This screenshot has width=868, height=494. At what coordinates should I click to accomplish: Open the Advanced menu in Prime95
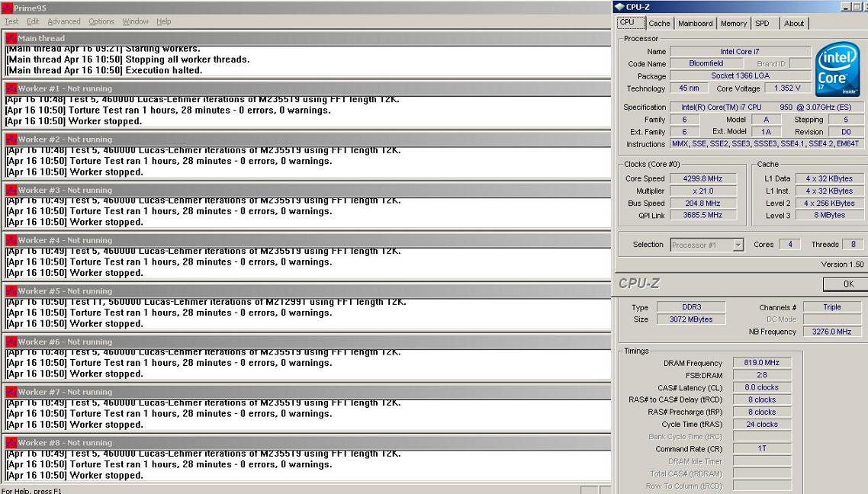click(63, 21)
